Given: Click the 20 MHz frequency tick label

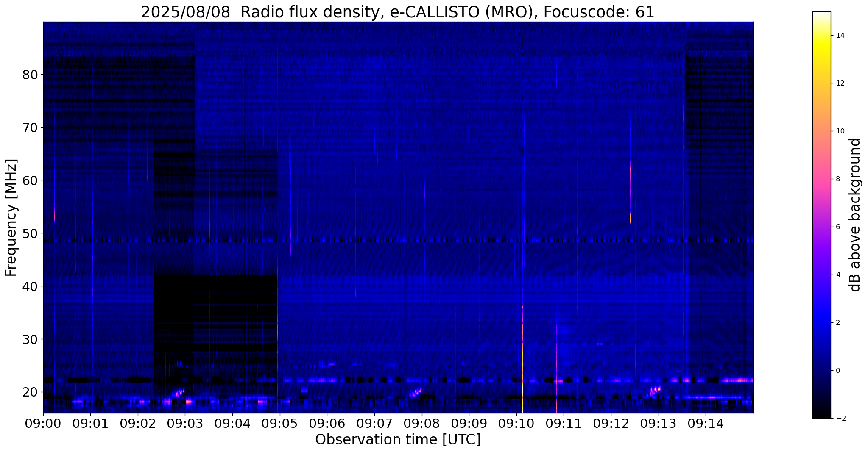Looking at the screenshot, I should click(30, 392).
